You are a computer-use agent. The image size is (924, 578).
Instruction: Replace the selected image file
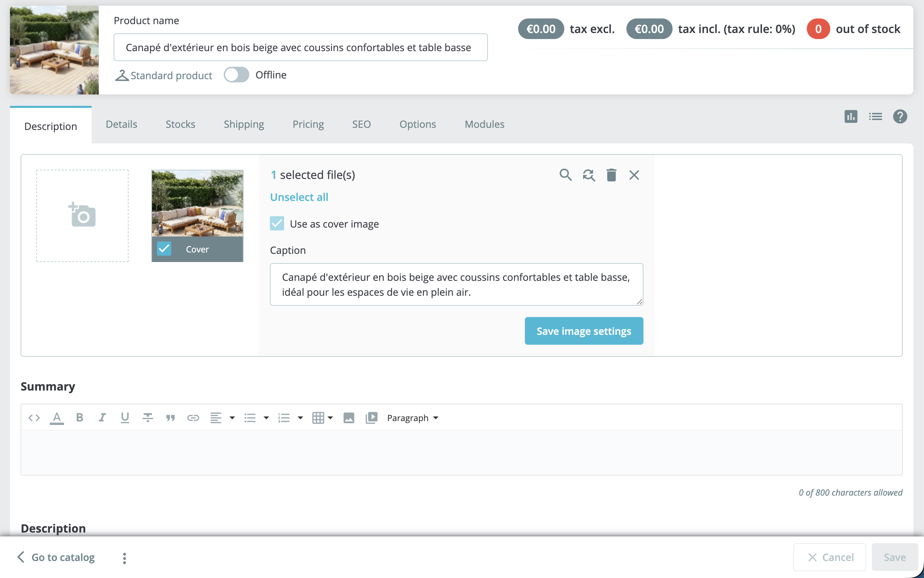pos(588,175)
